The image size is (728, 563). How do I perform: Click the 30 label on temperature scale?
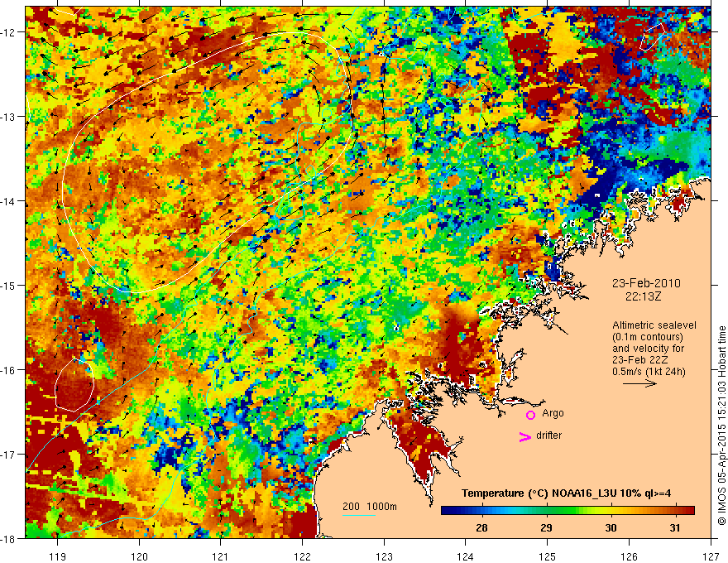click(611, 527)
